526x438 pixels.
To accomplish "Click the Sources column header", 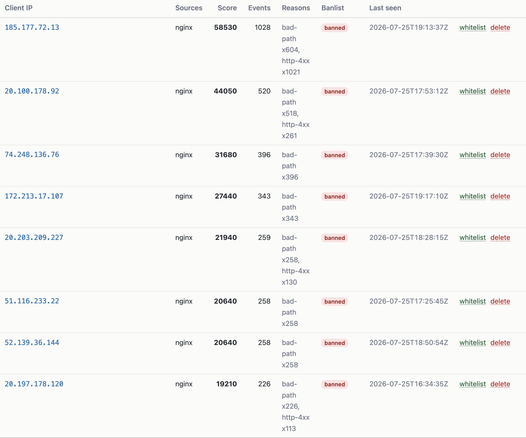I will coord(189,8).
